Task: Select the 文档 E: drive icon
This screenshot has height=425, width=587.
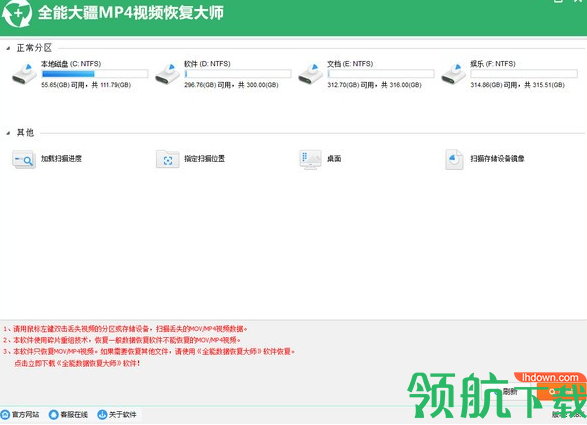Action: coord(310,74)
